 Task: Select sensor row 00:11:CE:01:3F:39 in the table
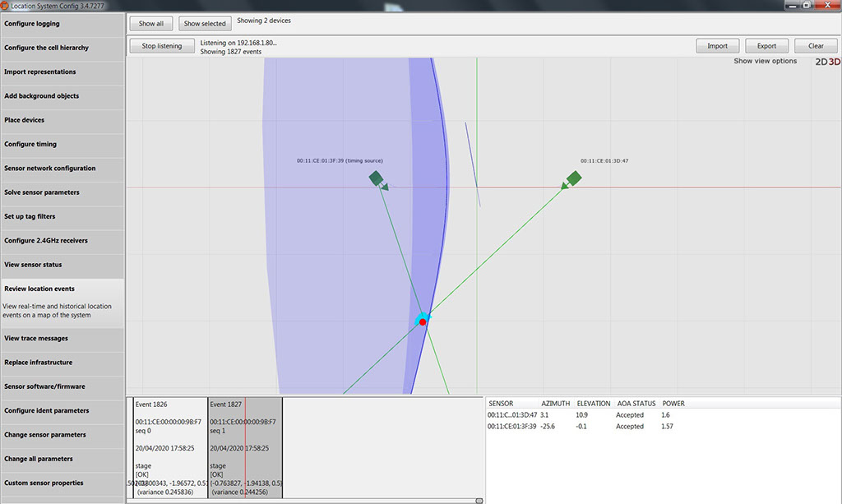(511, 427)
